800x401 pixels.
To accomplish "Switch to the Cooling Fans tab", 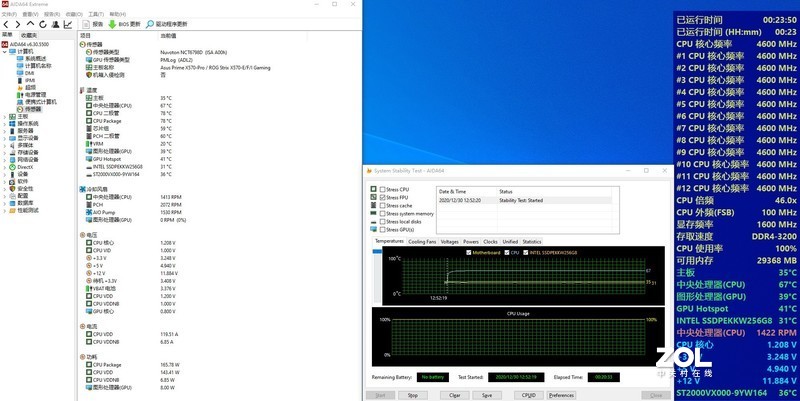I will (422, 241).
